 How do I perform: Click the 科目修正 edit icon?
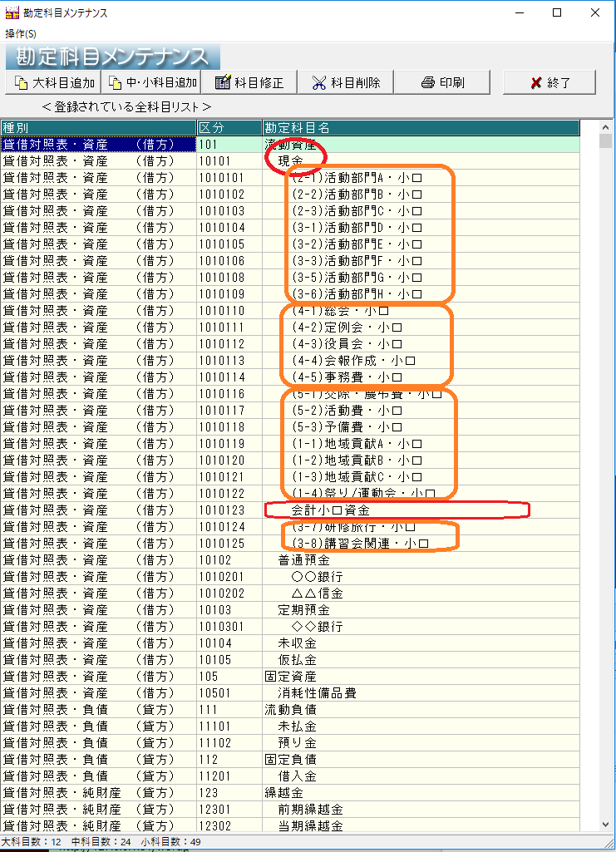pyautogui.click(x=222, y=83)
